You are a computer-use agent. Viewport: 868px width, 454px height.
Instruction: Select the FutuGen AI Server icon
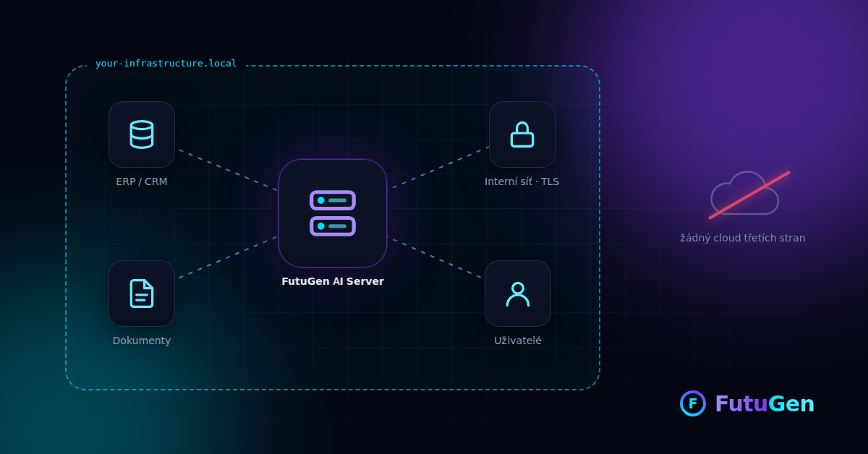[x=333, y=213]
